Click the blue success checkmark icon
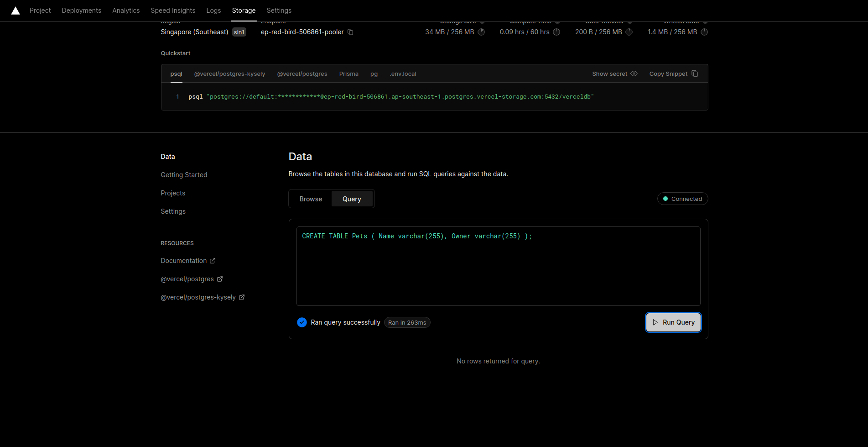The width and height of the screenshot is (868, 447). click(x=302, y=322)
